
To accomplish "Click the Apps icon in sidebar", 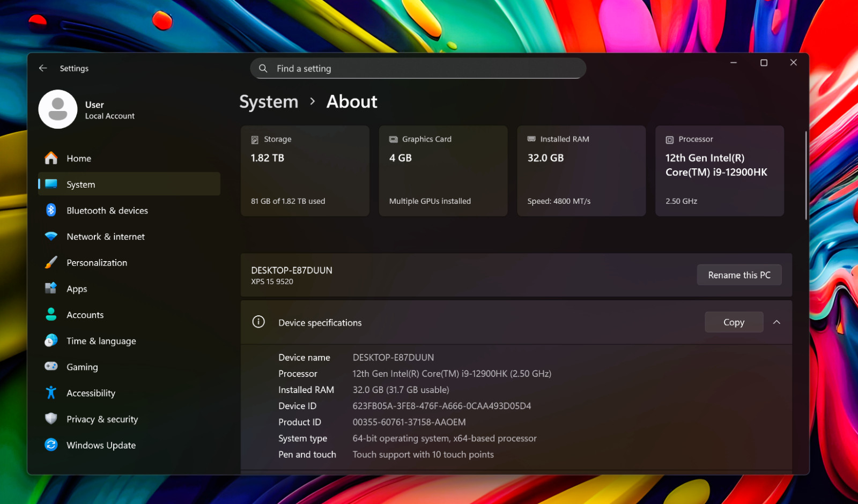I will coord(51,288).
